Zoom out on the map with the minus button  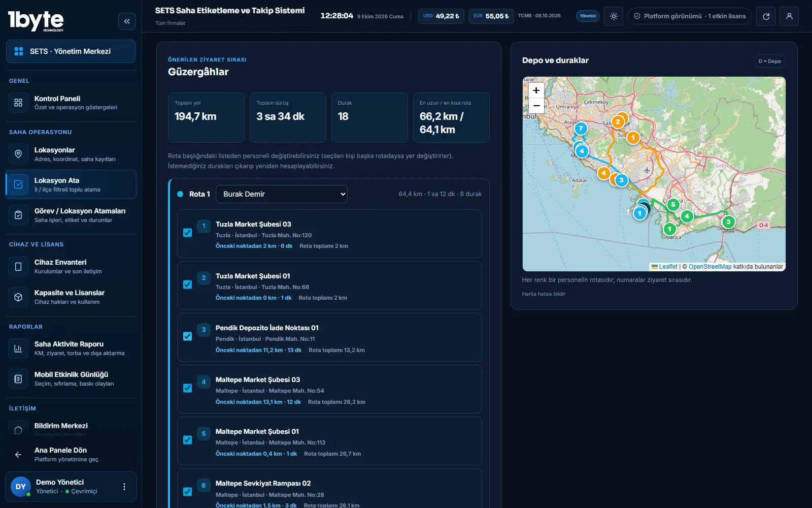coord(536,106)
